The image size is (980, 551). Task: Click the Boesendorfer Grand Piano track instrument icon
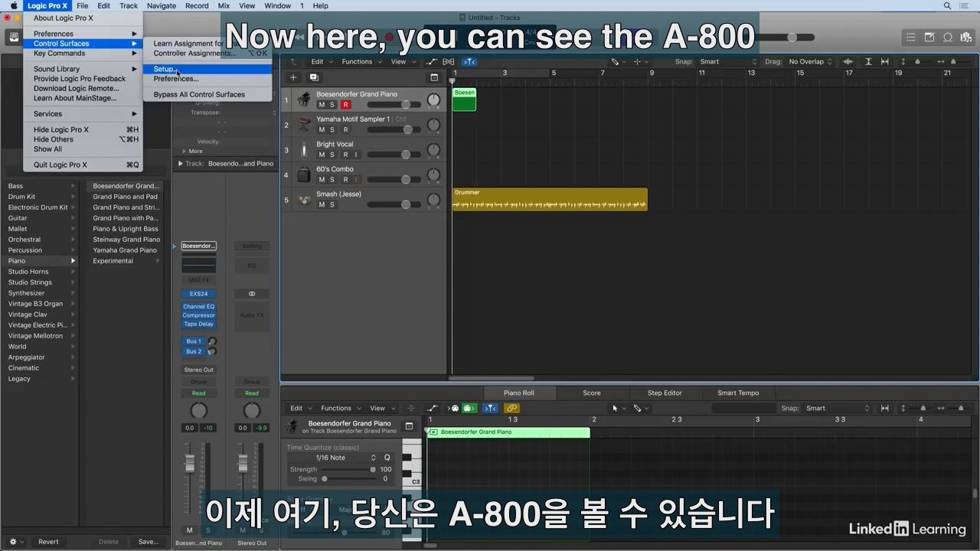point(304,99)
